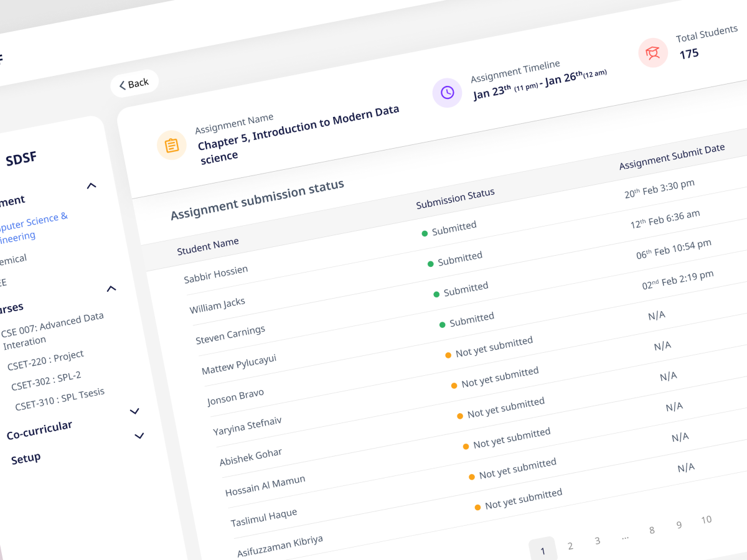Click the Back button
747x560 pixels.
(134, 82)
